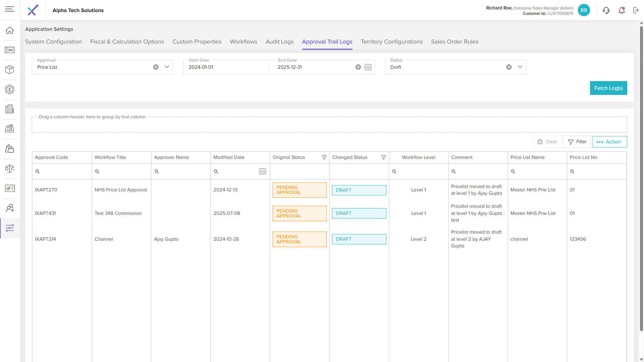Click the Fetch Log(s) button

(x=608, y=88)
